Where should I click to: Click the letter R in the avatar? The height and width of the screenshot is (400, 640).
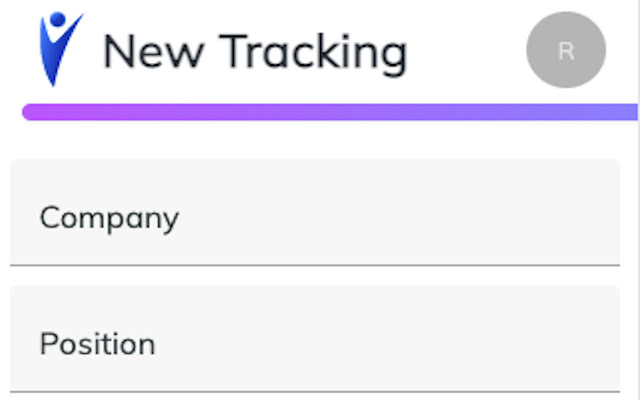[566, 51]
